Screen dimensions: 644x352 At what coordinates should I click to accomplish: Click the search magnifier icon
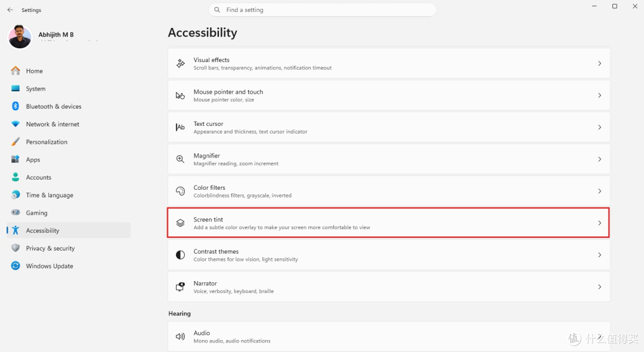(x=217, y=10)
